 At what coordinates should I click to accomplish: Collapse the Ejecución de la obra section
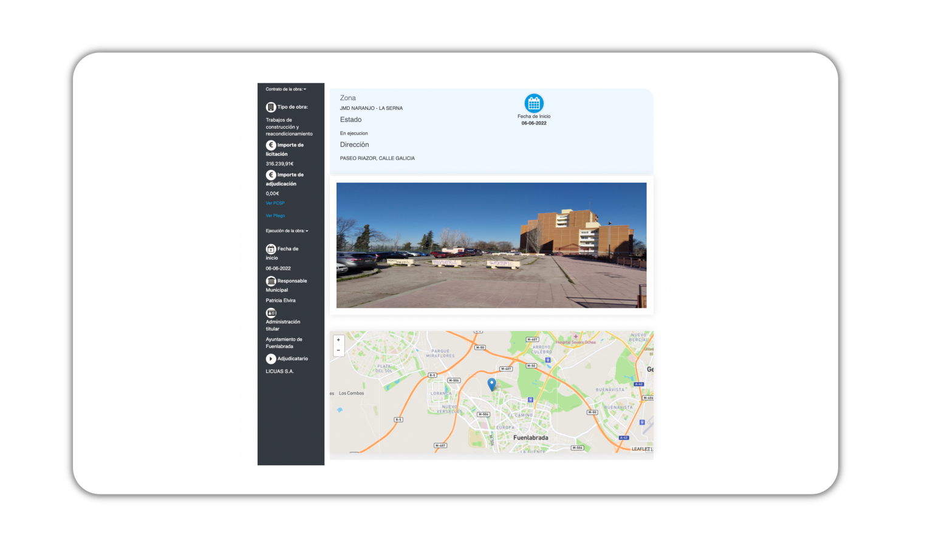click(287, 231)
